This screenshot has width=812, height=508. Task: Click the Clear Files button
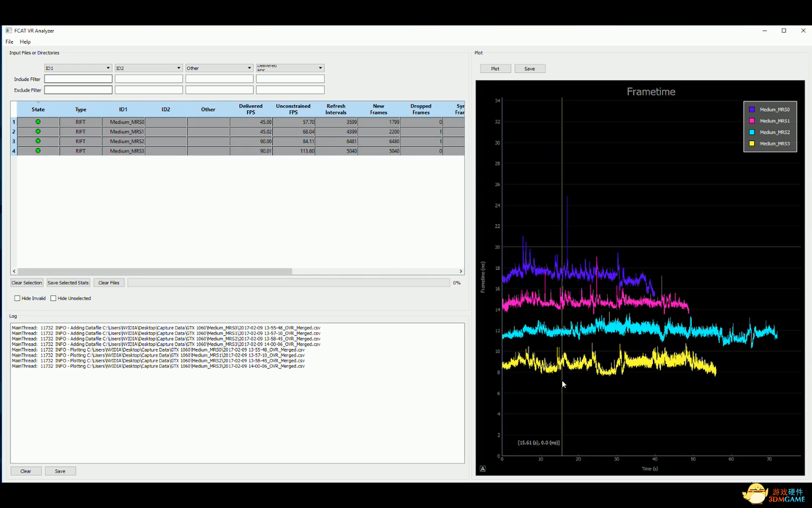(x=109, y=283)
